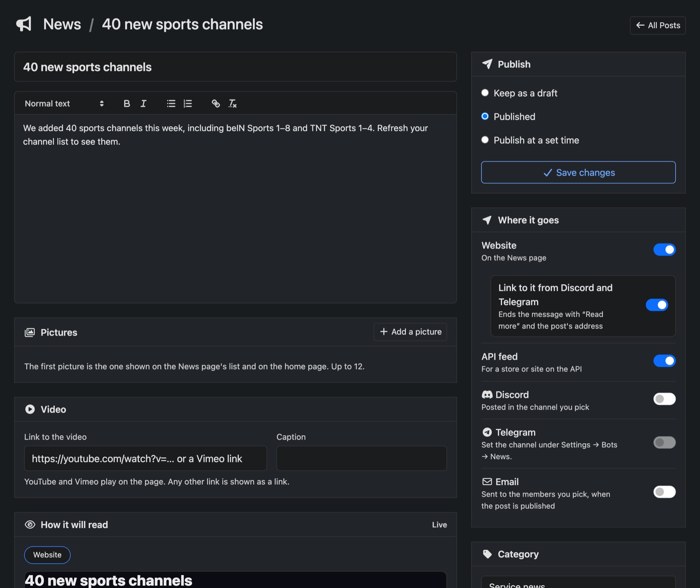The width and height of the screenshot is (700, 588).
Task: Click Save changes
Action: [578, 172]
